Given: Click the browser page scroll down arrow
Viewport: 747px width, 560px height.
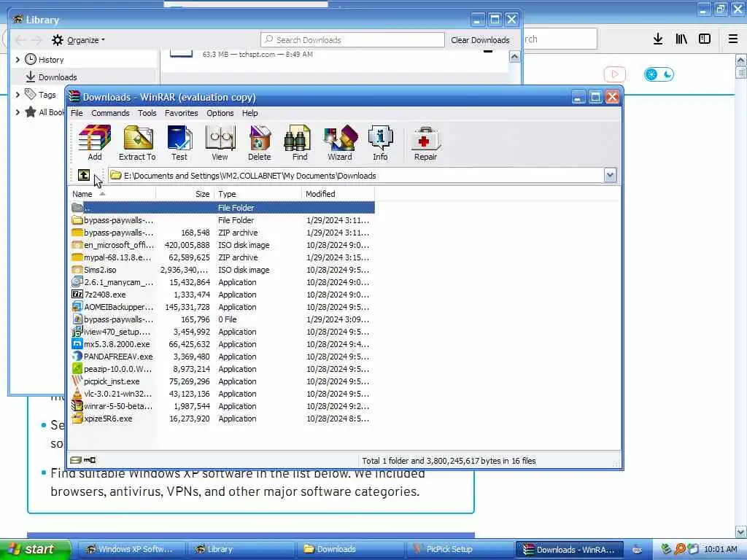Looking at the screenshot, I should [x=740, y=532].
